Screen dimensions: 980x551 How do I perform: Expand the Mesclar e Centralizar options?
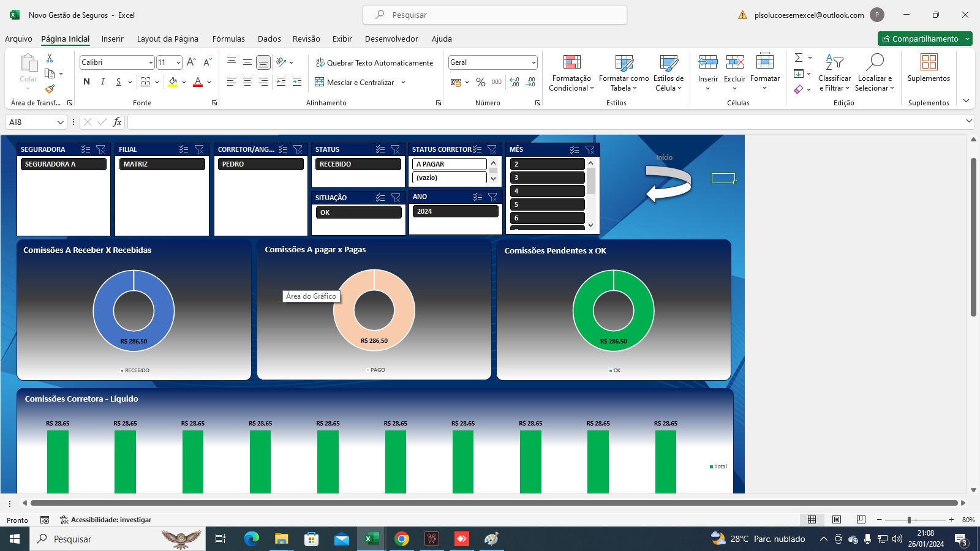(x=403, y=83)
